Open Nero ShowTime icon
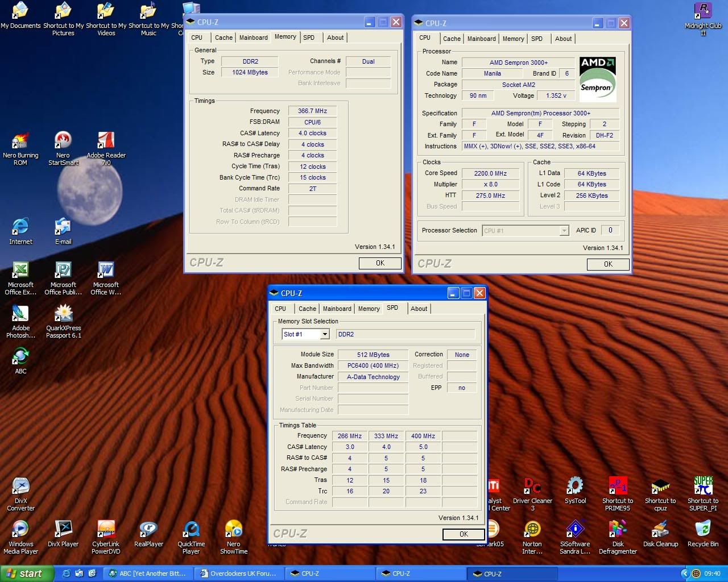Viewport: 728px width, 582px height. 234,538
